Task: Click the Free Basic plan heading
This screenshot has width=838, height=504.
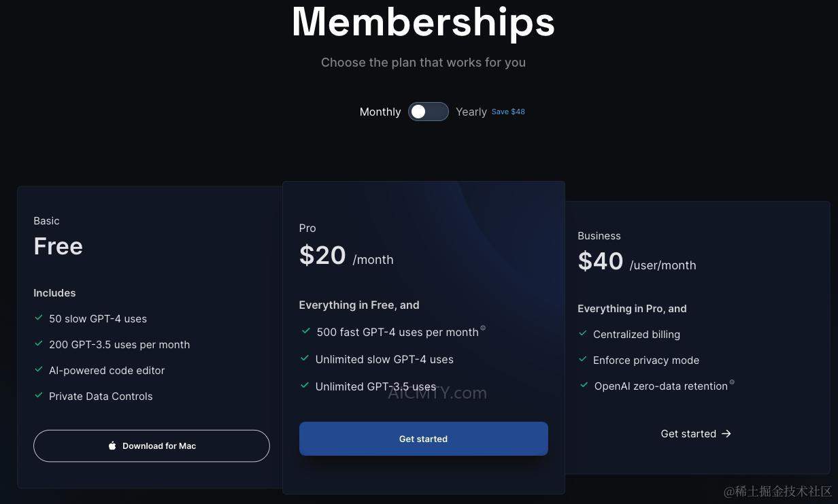Action: 58,246
